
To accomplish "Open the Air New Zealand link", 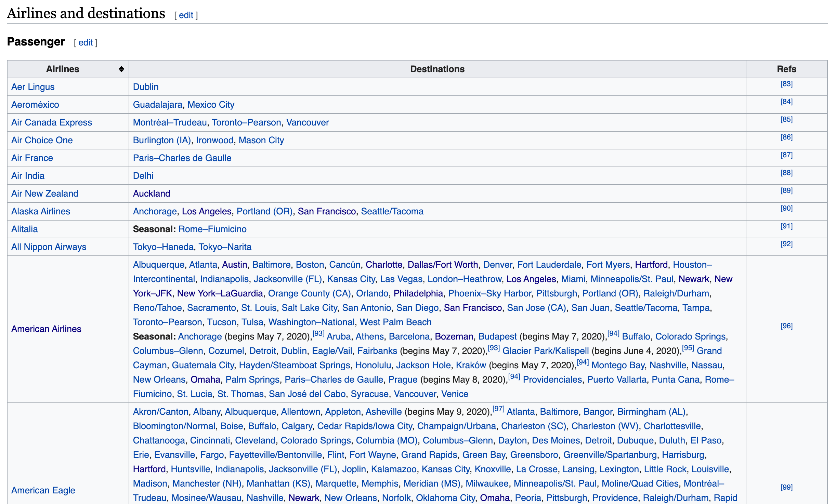I will coord(45,194).
